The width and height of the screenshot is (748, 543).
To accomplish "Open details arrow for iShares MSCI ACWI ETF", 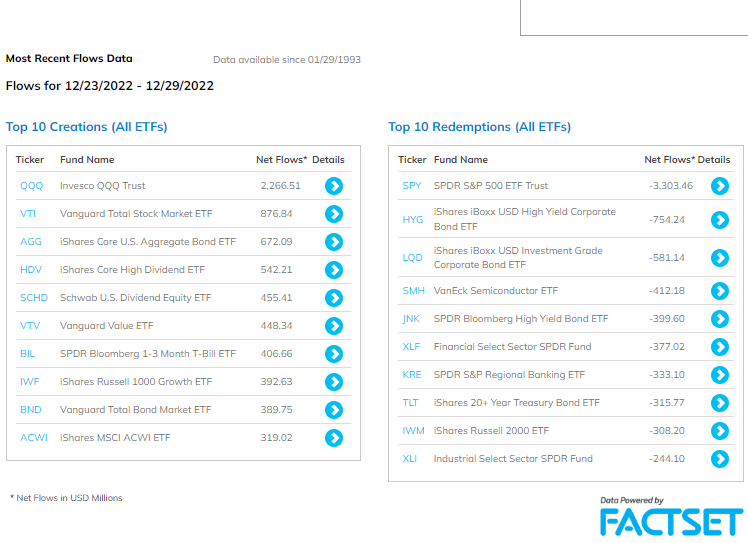I will [x=334, y=438].
